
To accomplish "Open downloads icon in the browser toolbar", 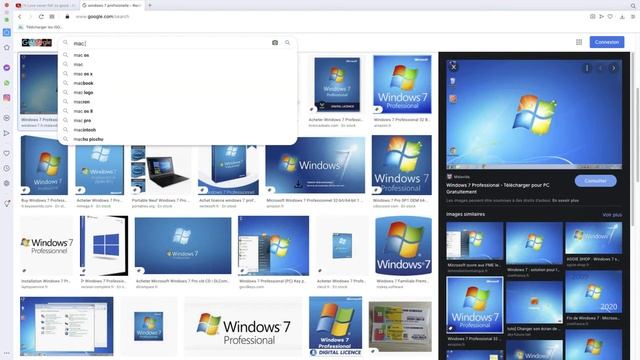I will pyautogui.click(x=622, y=17).
